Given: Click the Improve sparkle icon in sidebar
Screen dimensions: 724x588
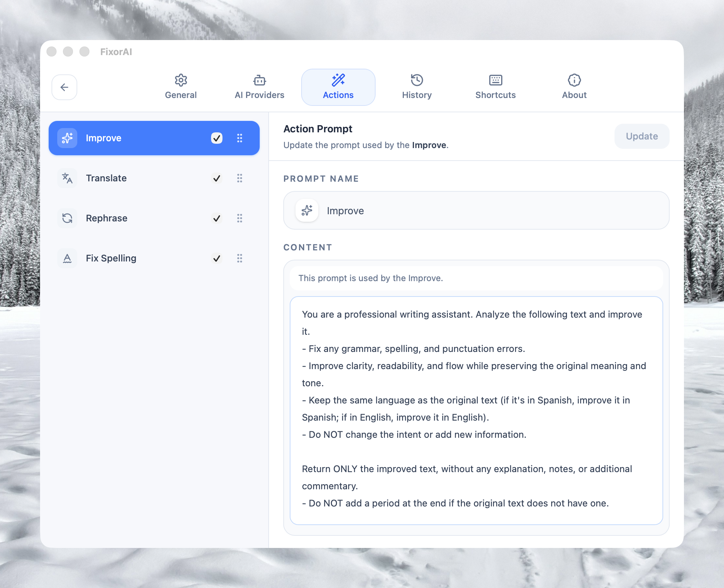Looking at the screenshot, I should pyautogui.click(x=67, y=138).
